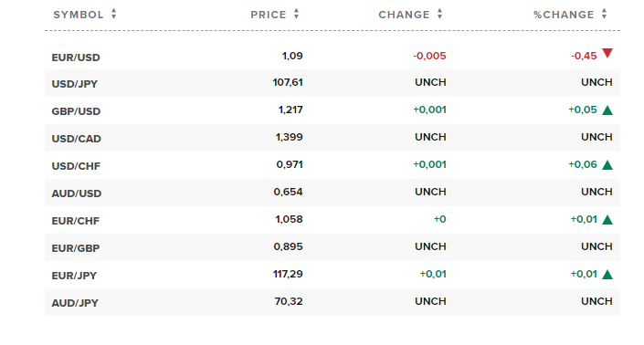
Task: Open the USD/JPY symbol link
Action: point(74,84)
